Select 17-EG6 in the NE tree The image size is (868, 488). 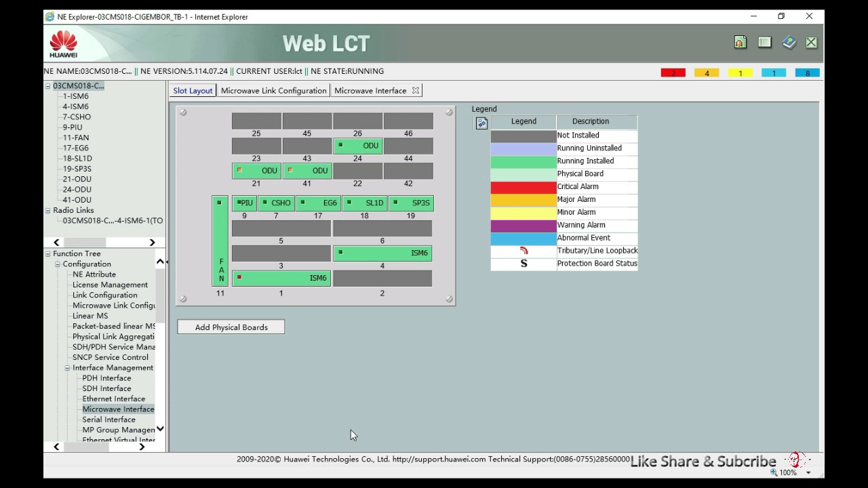pos(75,148)
